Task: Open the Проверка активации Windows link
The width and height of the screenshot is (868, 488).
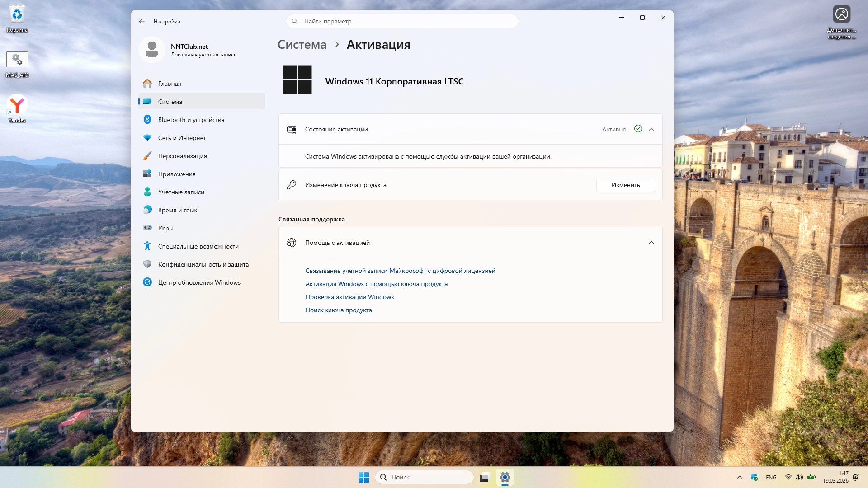Action: [349, 297]
